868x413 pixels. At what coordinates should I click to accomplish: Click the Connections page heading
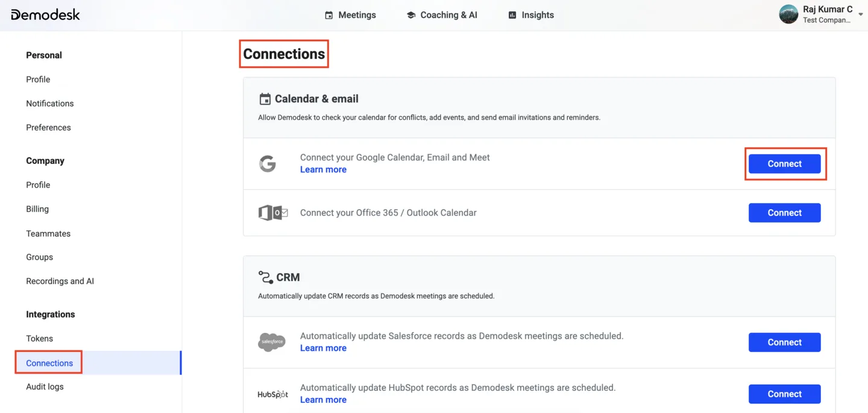[284, 54]
